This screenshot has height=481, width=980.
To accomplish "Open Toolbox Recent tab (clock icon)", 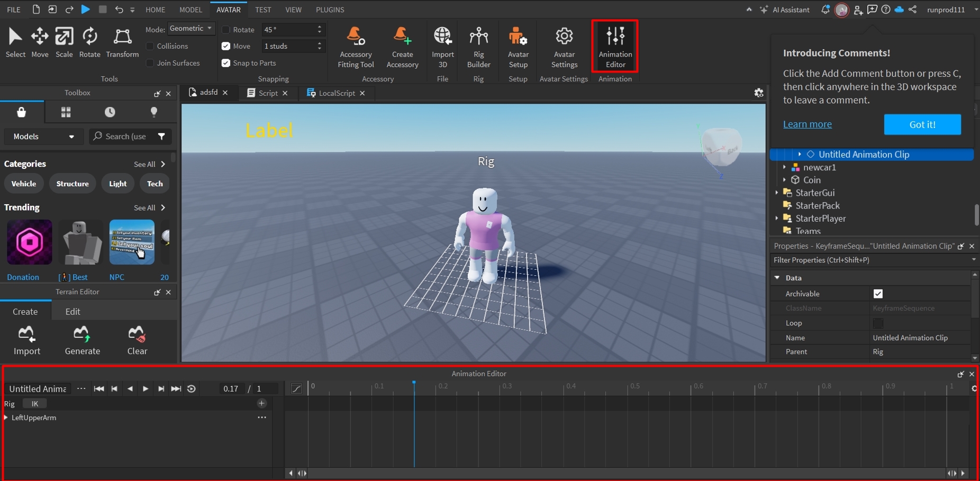I will [110, 112].
